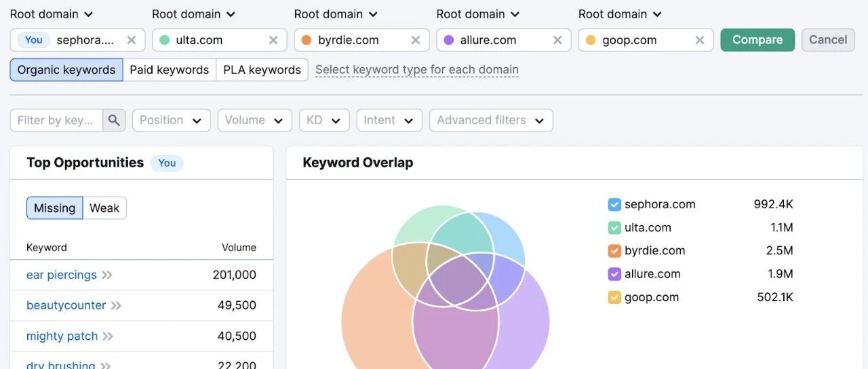Click the 992.4K value for sephora.com
Screen dimensions: 868x369
[x=773, y=204]
